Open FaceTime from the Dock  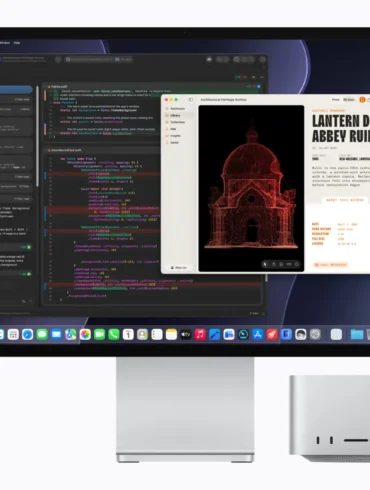click(99, 334)
